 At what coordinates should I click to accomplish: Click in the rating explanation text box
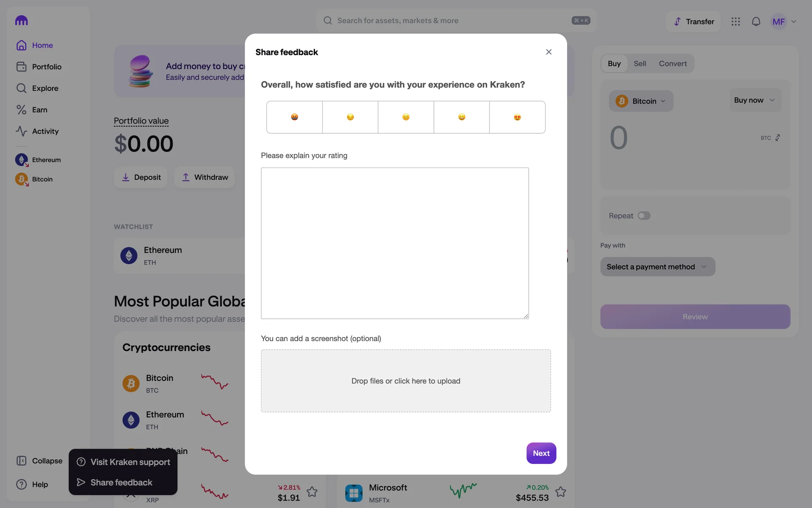(395, 243)
